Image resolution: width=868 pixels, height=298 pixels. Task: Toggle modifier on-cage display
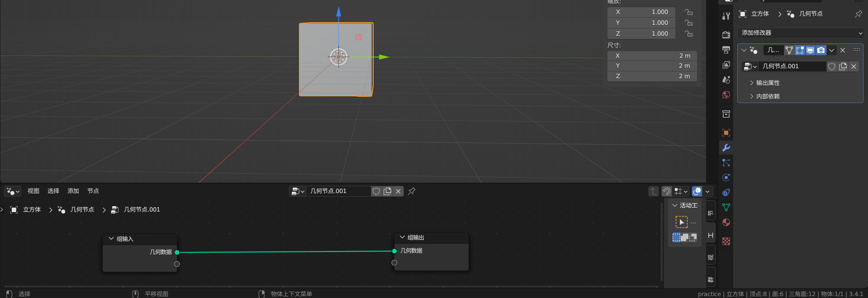coord(789,50)
